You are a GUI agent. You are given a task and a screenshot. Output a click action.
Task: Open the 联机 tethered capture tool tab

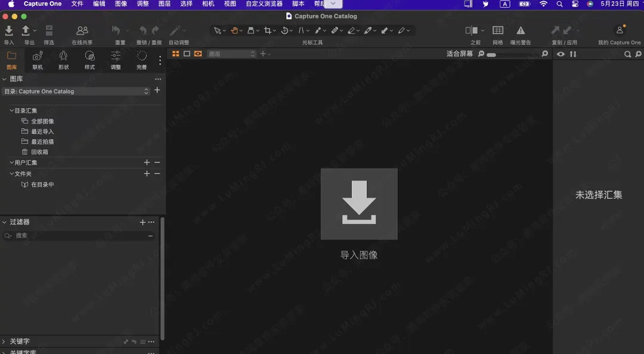tap(38, 56)
